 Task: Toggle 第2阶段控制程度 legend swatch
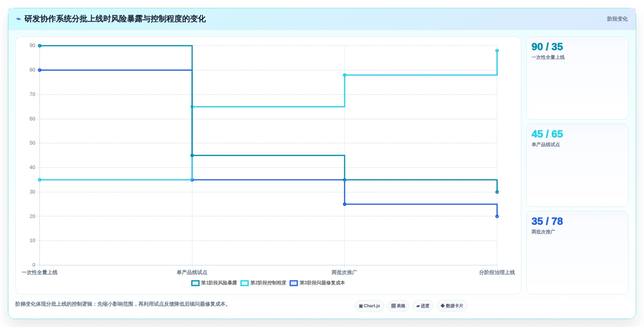245,283
